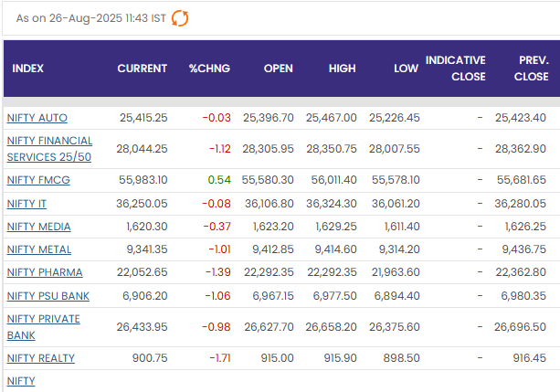Select NIFTY PHARMA low value 21,963.60

tap(396, 272)
